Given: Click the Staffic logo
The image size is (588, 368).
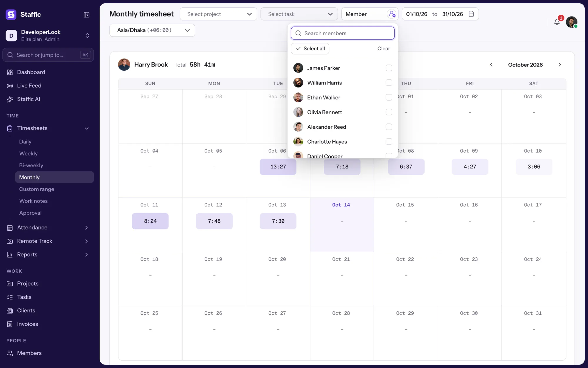Looking at the screenshot, I should click(11, 14).
